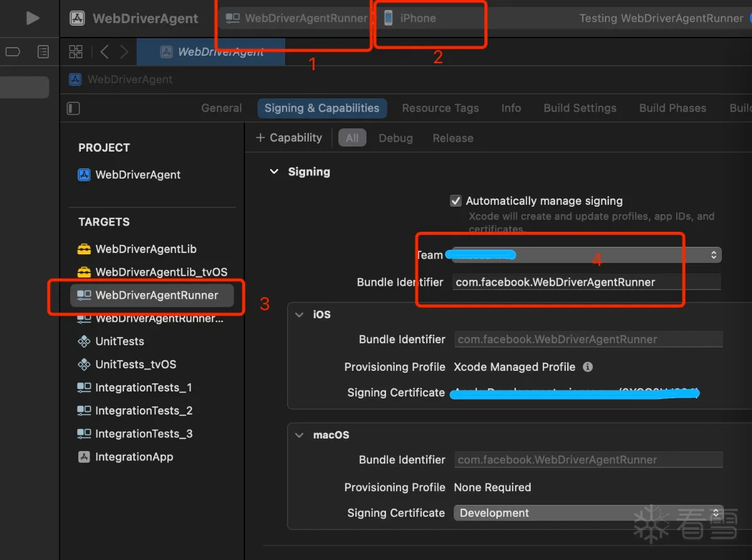Image resolution: width=752 pixels, height=560 pixels.
Task: Select the IntegrationTests_3 target
Action: point(144,434)
